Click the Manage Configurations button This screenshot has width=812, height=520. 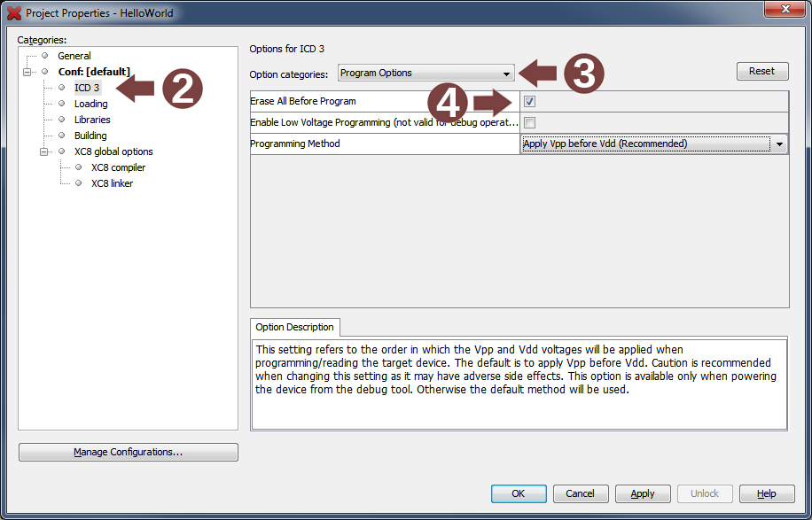pos(128,452)
